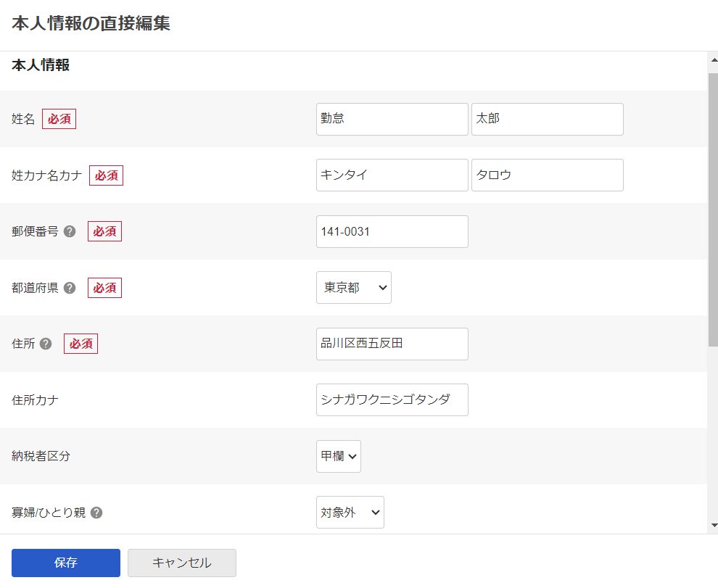Click help icon next to 郵便番号
The image size is (718, 588).
[70, 231]
